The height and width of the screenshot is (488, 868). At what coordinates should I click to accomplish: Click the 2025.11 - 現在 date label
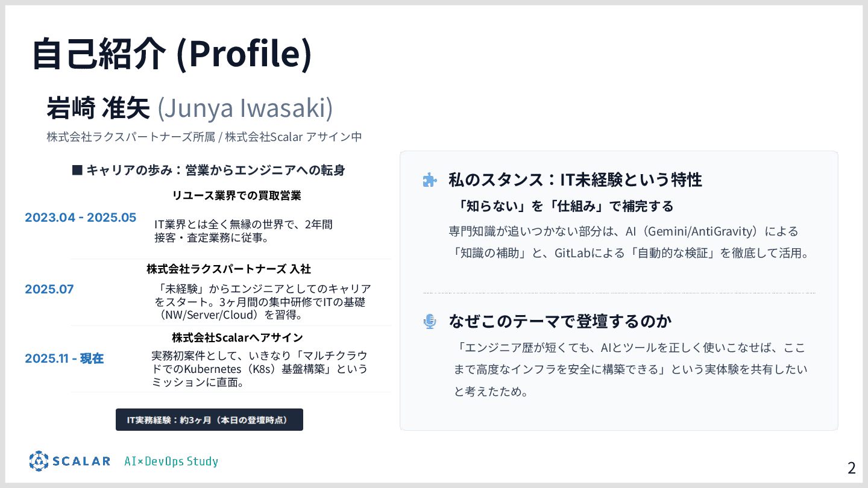64,358
